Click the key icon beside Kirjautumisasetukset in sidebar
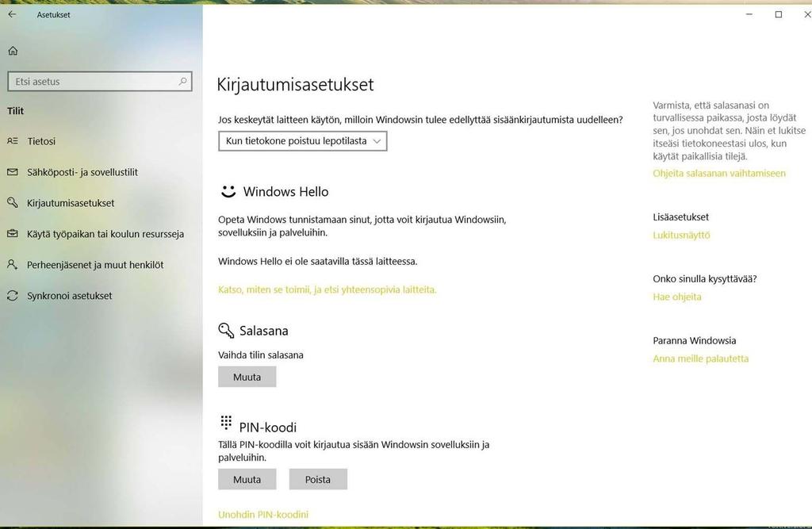 tap(13, 202)
